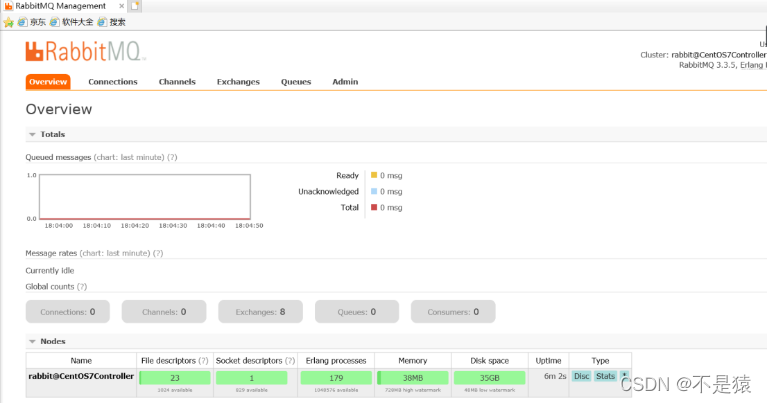Click the Erlang processes column header
The height and width of the screenshot is (404, 767).
336,360
